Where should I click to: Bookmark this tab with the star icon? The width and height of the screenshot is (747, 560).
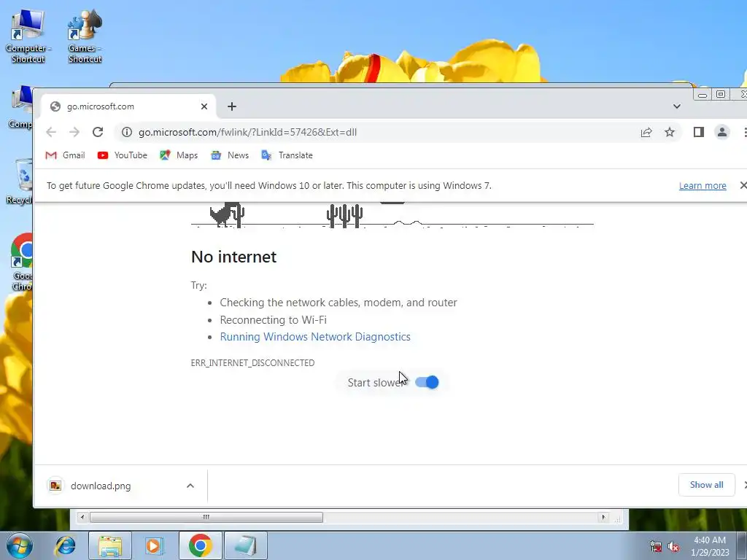tap(670, 133)
